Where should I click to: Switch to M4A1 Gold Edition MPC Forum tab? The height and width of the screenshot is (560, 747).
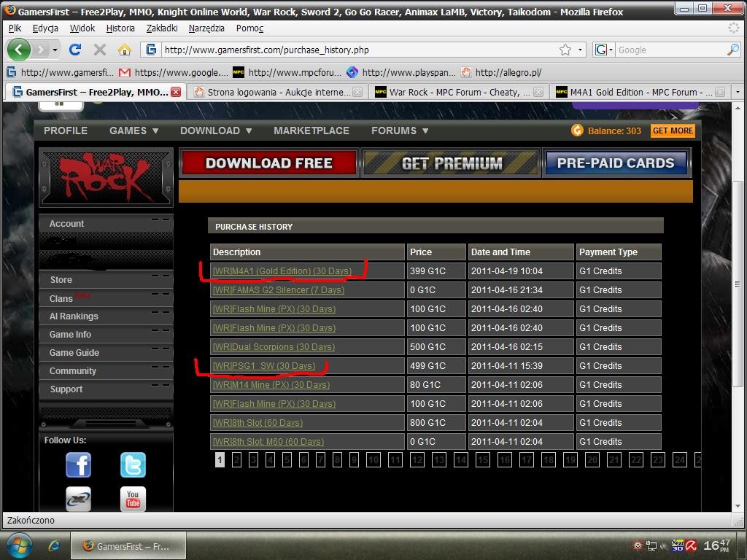point(640,92)
